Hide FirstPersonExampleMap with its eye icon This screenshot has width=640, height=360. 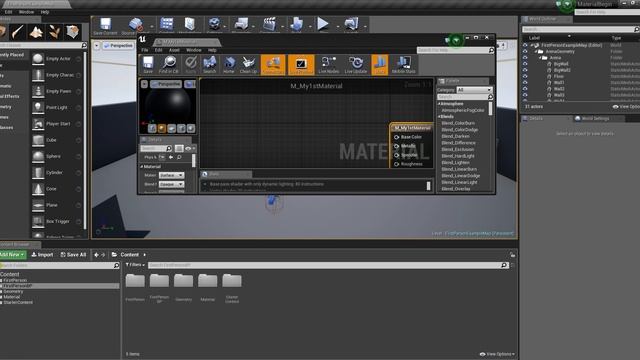point(525,45)
